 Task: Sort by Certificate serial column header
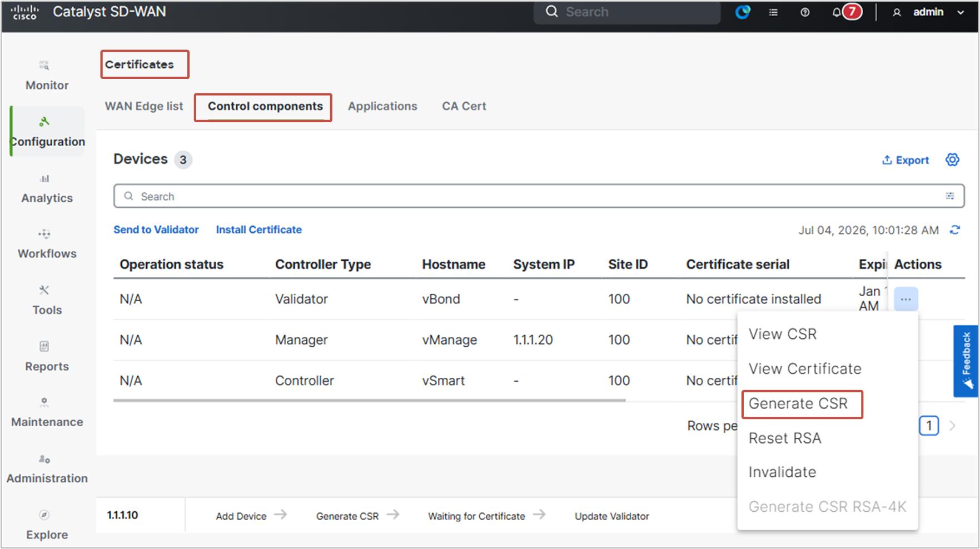tap(738, 264)
